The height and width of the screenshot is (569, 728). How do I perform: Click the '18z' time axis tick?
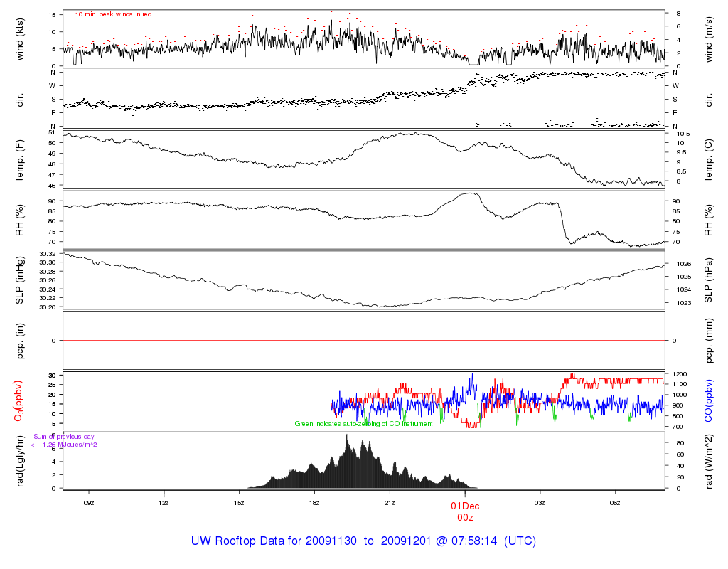[x=314, y=503]
